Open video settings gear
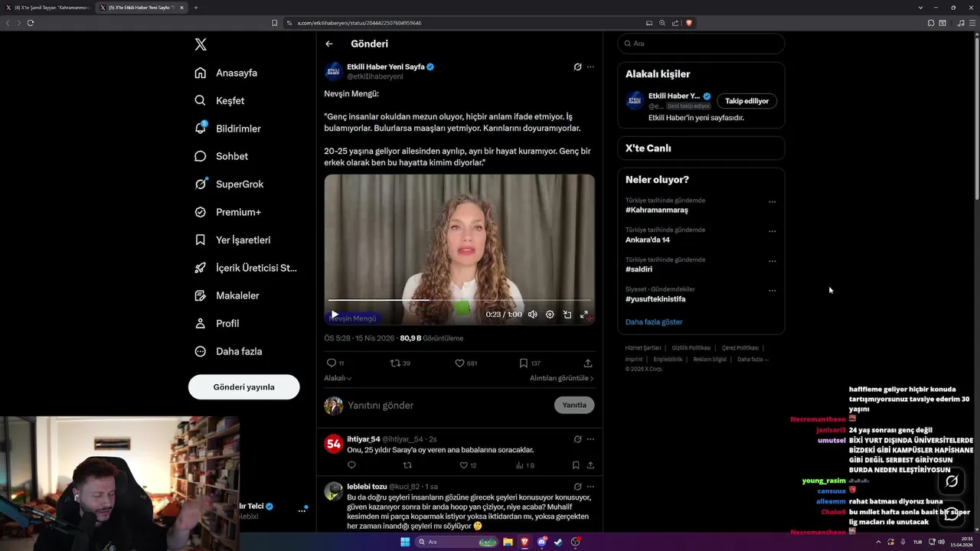This screenshot has height=551, width=980. tap(550, 315)
